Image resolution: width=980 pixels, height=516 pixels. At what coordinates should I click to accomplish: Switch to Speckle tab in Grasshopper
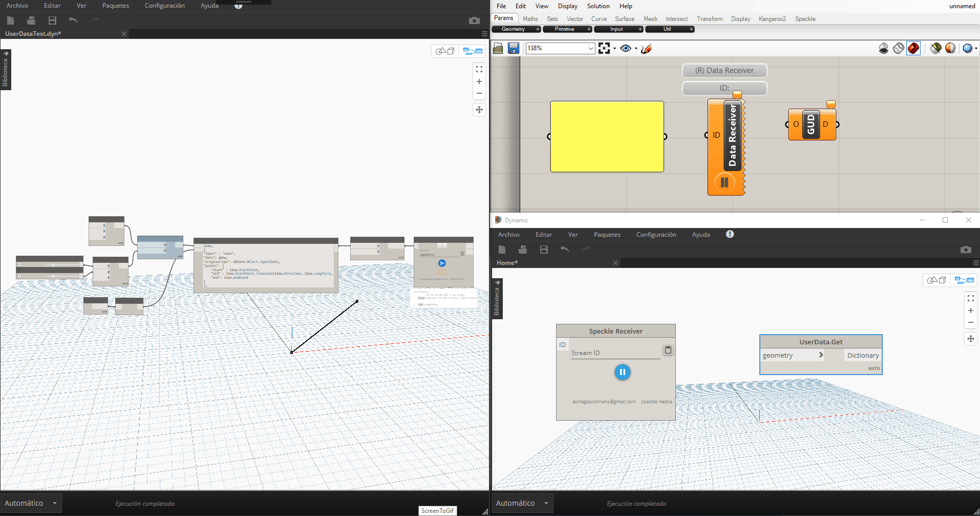tap(805, 19)
